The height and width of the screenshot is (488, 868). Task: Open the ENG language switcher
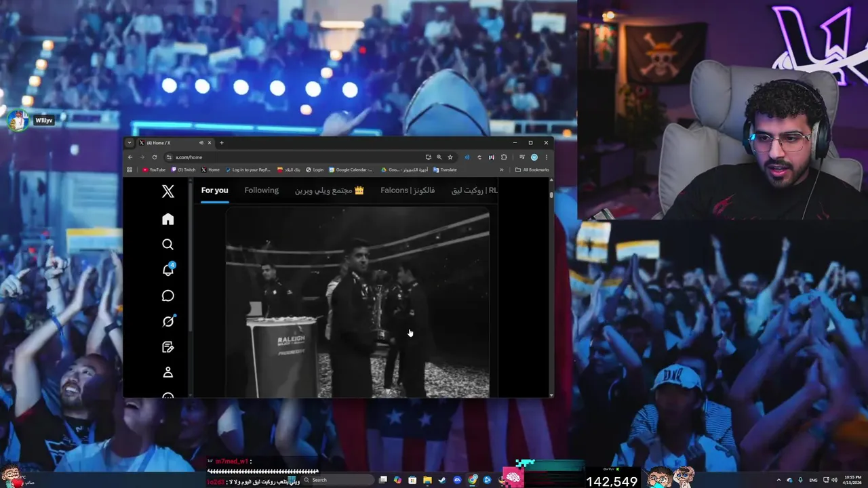[x=813, y=480]
